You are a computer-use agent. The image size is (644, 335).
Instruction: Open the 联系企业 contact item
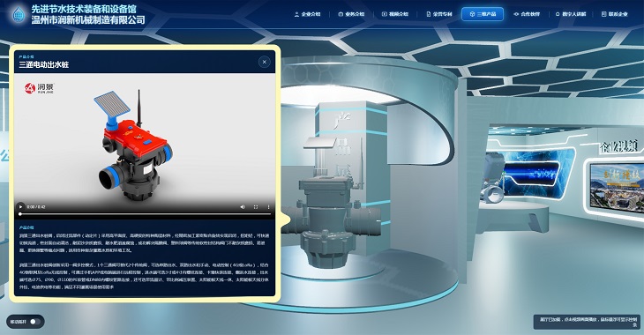pyautogui.click(x=614, y=14)
